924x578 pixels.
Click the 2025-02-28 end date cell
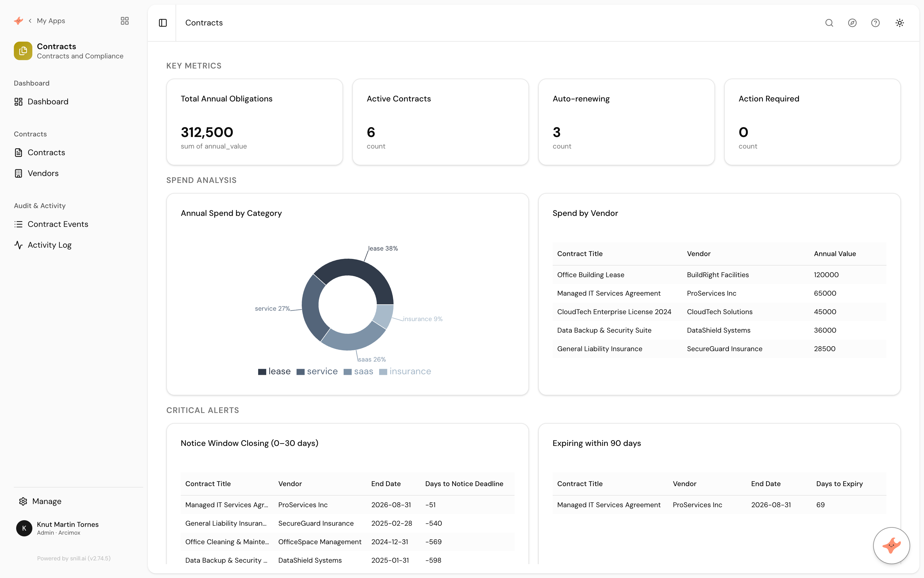(x=391, y=524)
